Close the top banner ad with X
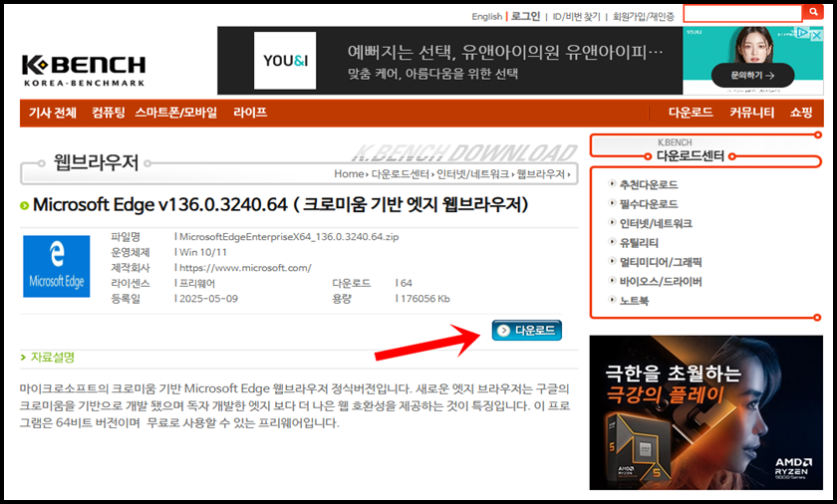This screenshot has height=504, width=837. pos(817,35)
